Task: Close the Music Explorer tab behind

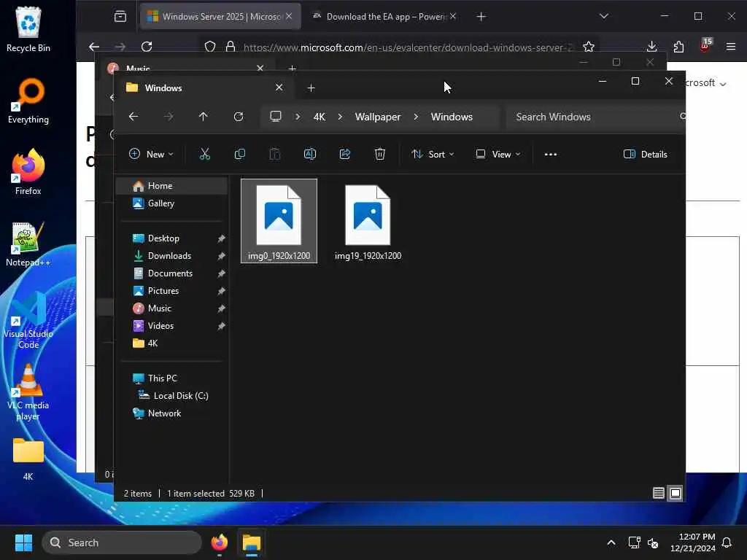Action: coord(260,68)
